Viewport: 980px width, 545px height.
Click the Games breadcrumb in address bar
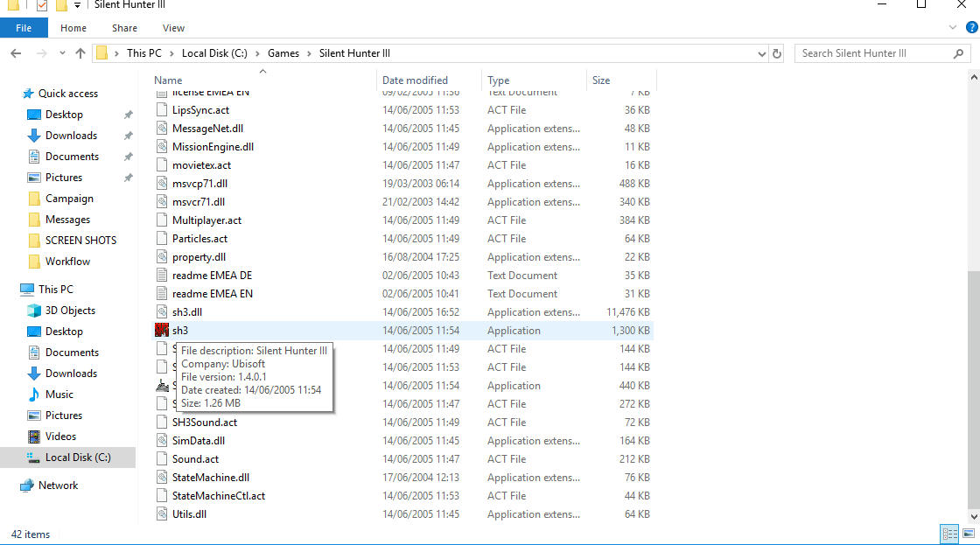point(283,53)
